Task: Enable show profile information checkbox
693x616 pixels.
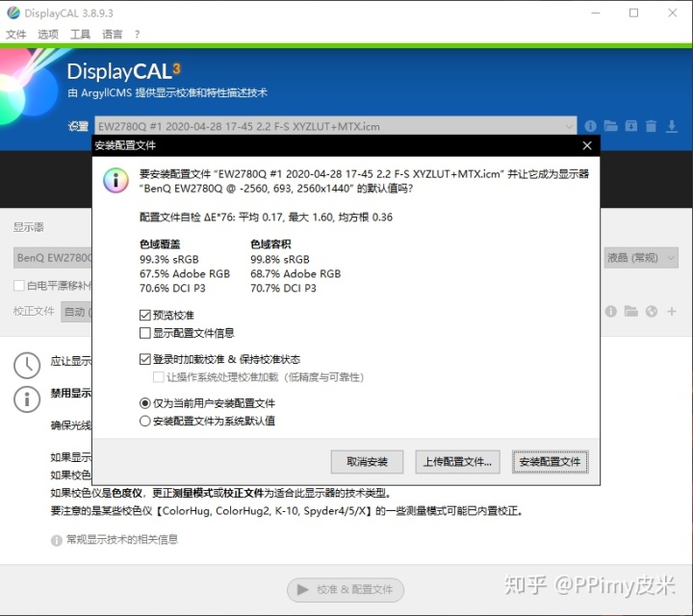Action: 145,333
